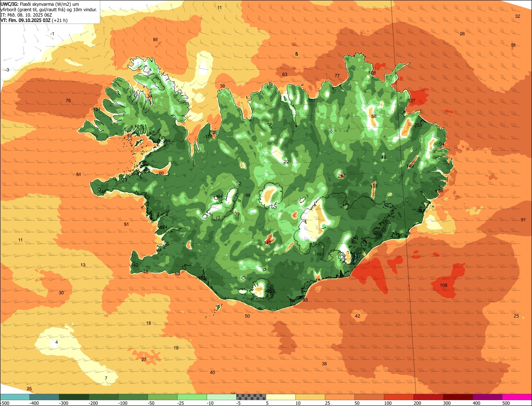532x406 pixels.
Task: Click the '400' legend label
Action: pos(477,403)
